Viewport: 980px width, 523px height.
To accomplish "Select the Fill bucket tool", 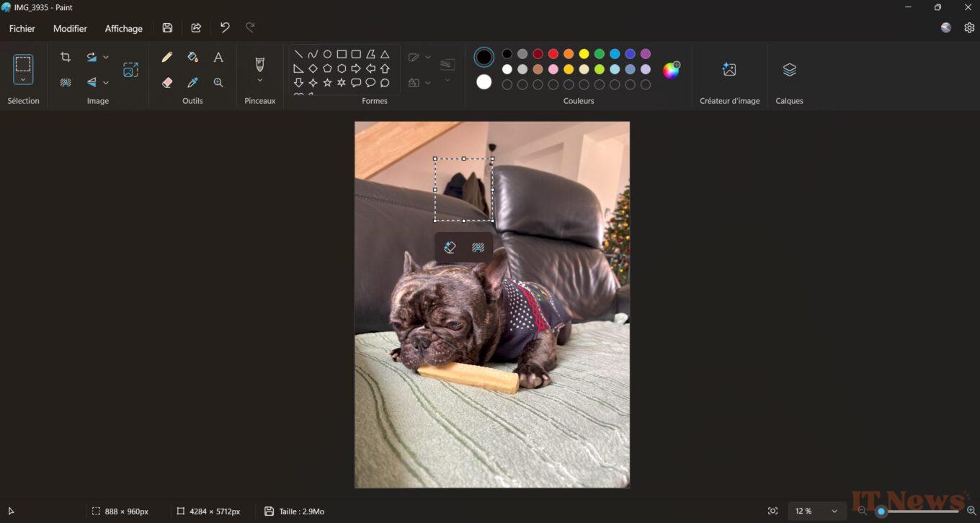I will click(x=192, y=57).
